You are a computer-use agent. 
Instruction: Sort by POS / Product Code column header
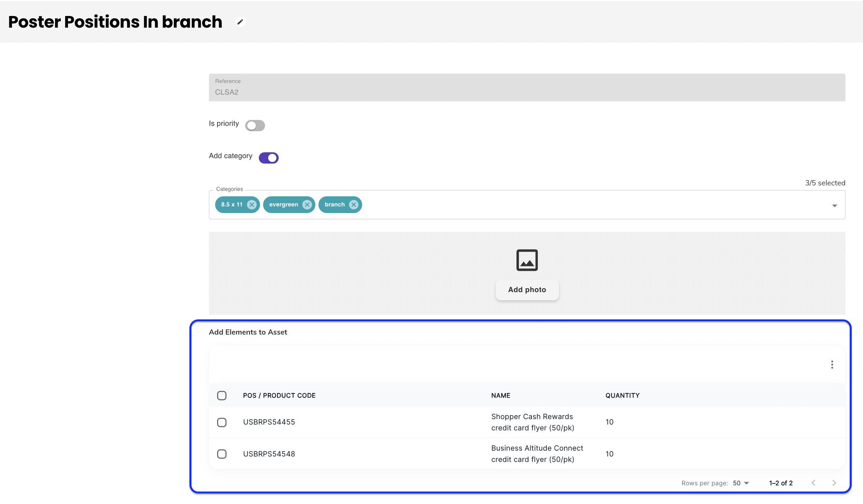(279, 396)
